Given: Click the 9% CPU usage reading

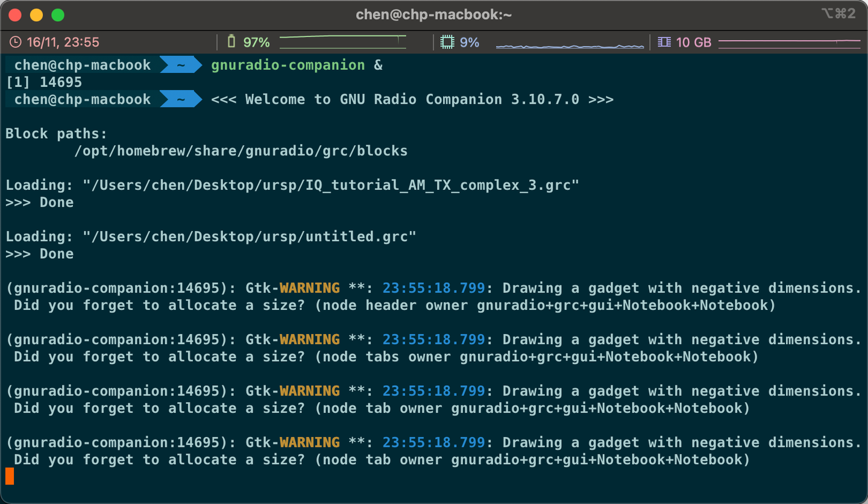Looking at the screenshot, I should [x=469, y=42].
